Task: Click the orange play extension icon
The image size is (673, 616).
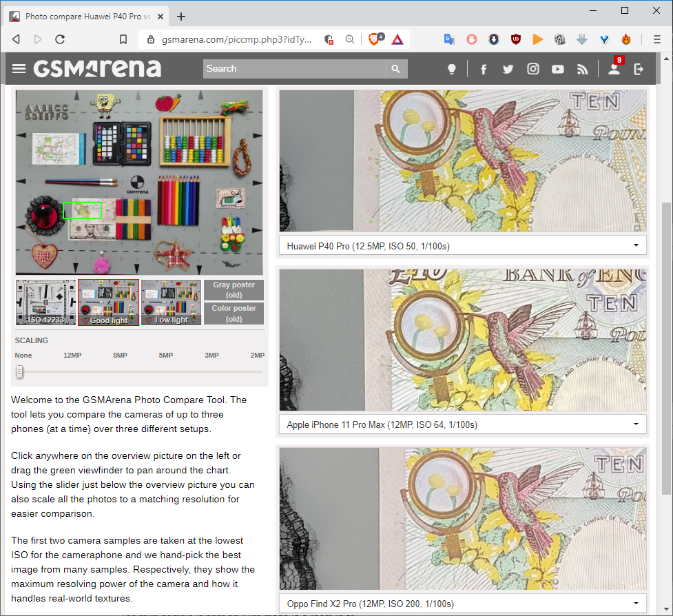Action: coord(538,39)
